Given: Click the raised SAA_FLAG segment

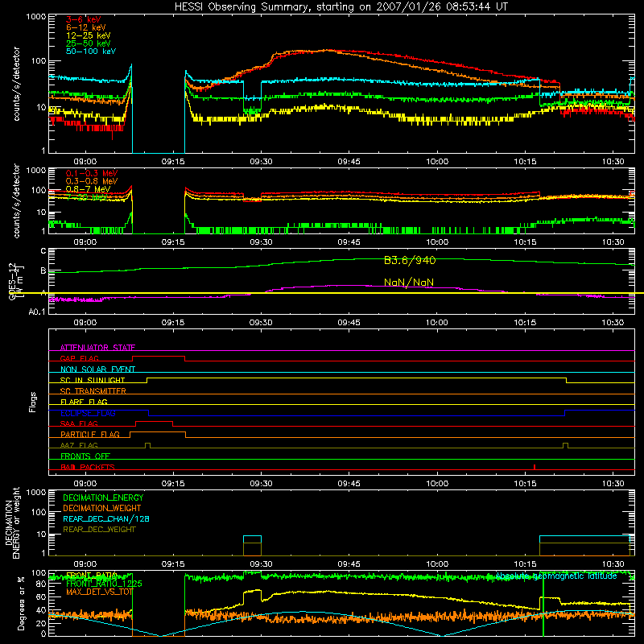Looking at the screenshot, I should click(x=154, y=421).
